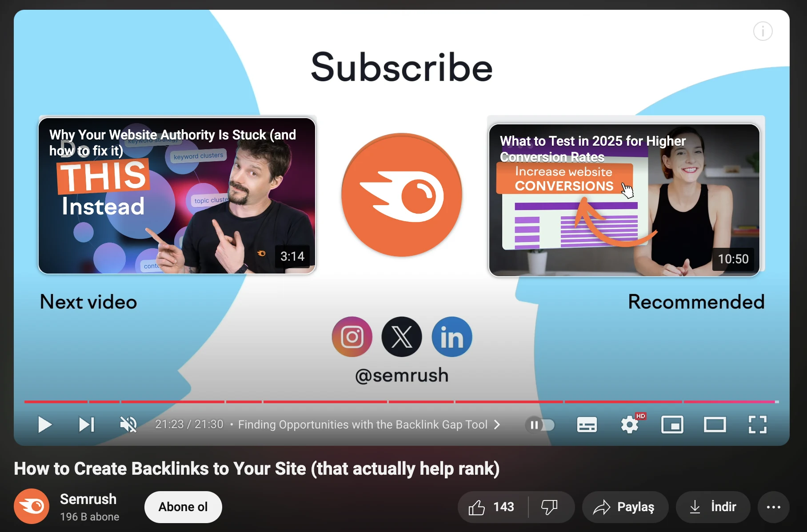The width and height of the screenshot is (807, 532).
Task: Click the video title 'How to Create Backlinks'
Action: click(256, 468)
